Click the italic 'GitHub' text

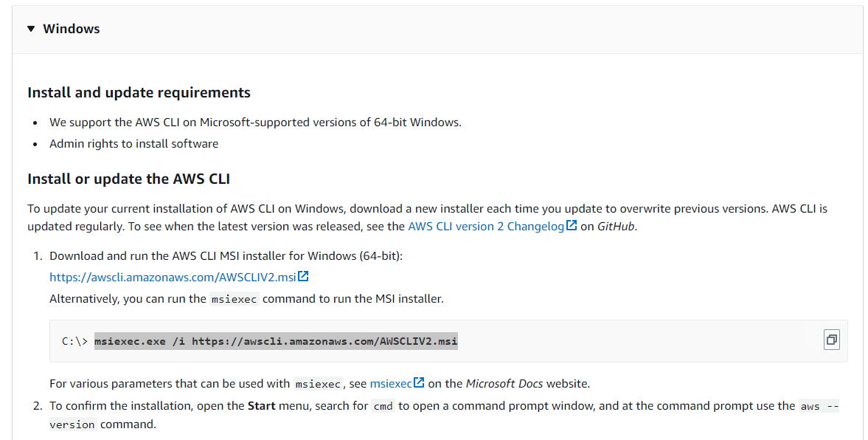coord(616,226)
